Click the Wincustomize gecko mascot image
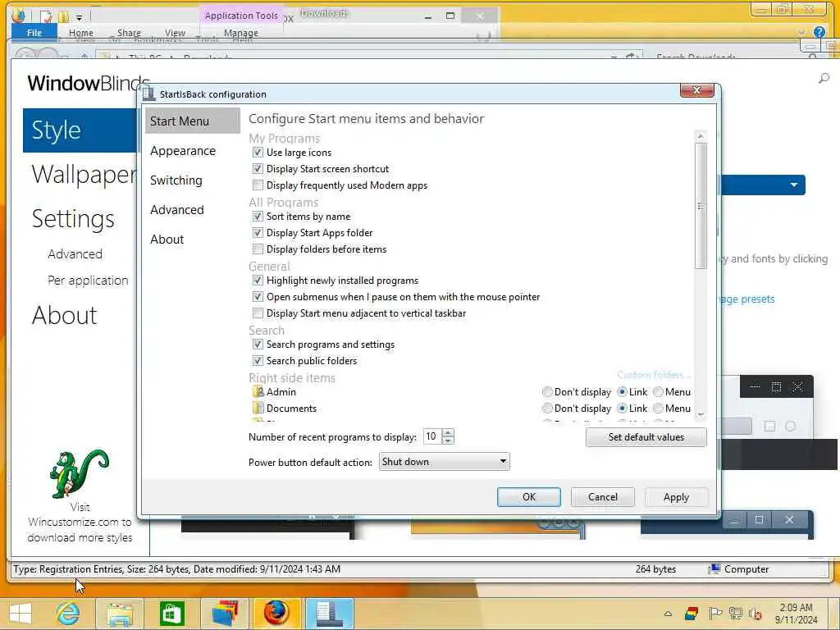 click(x=80, y=473)
